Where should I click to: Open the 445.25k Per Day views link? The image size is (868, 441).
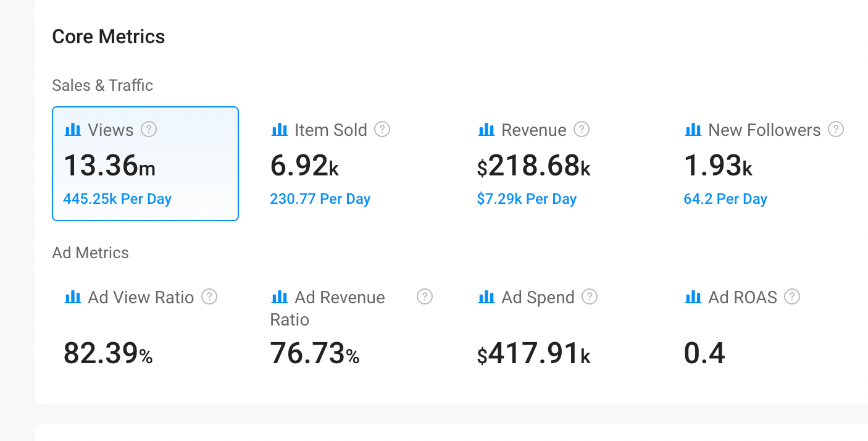point(117,199)
